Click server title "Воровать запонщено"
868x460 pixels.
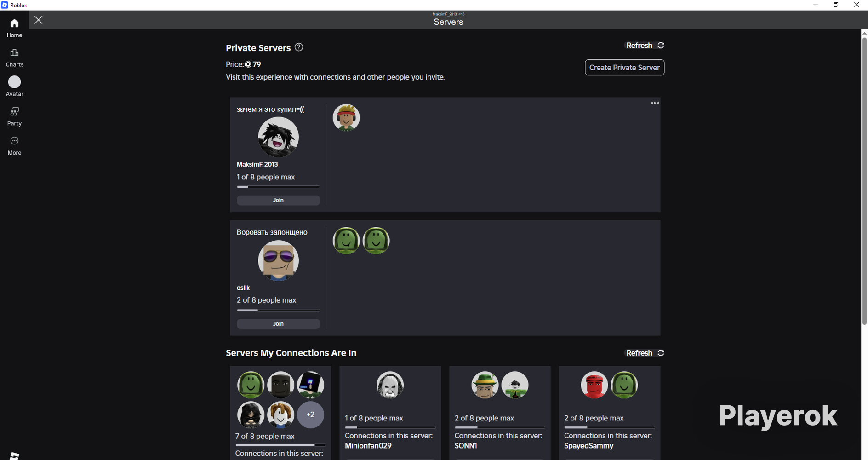tap(272, 232)
